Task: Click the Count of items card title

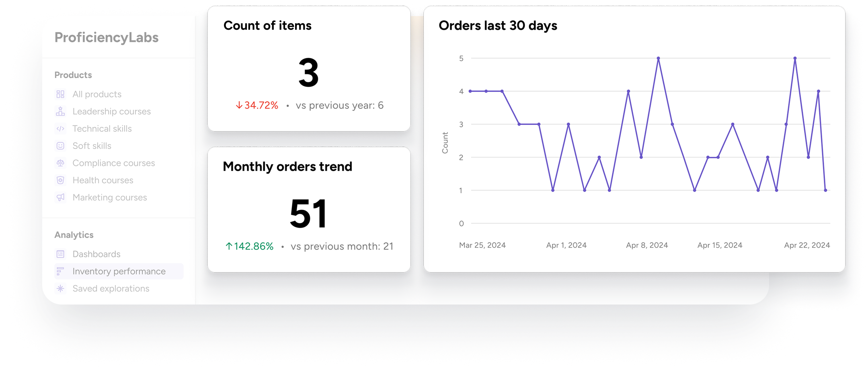Action: pyautogui.click(x=267, y=25)
